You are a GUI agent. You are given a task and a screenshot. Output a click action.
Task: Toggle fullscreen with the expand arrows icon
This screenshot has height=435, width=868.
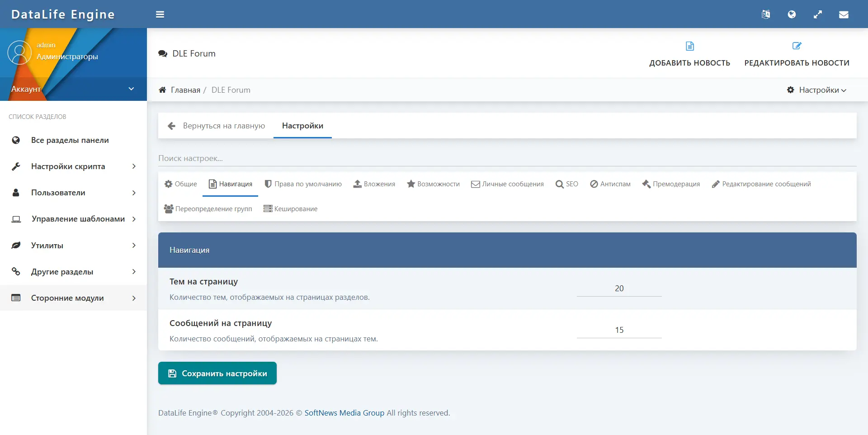click(818, 14)
